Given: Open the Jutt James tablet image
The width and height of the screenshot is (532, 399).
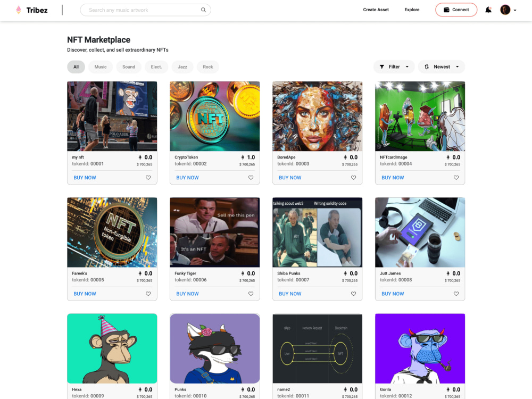Looking at the screenshot, I should pos(420,232).
